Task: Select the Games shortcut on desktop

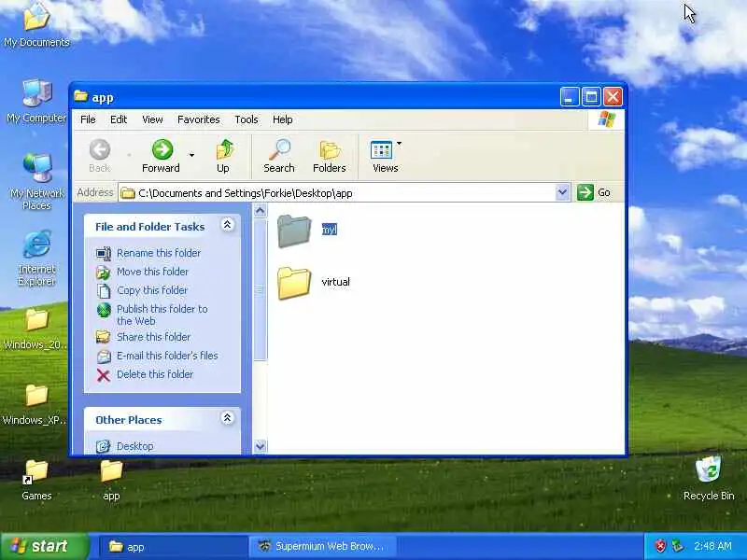Action: click(x=36, y=480)
